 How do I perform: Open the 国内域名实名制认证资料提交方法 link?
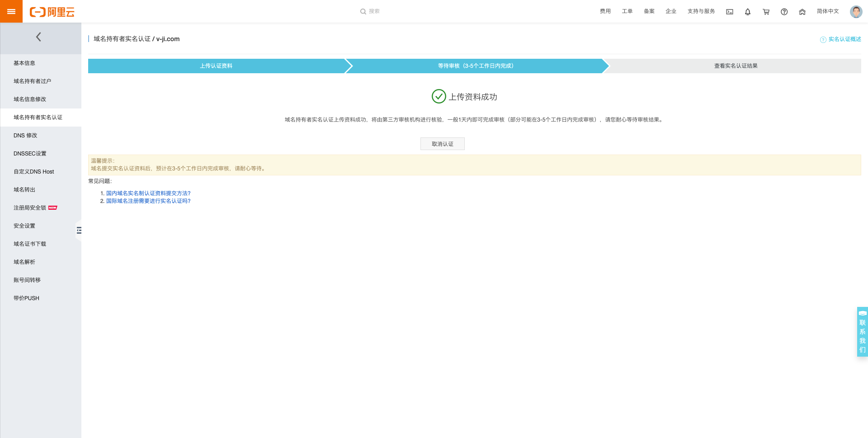pos(148,193)
